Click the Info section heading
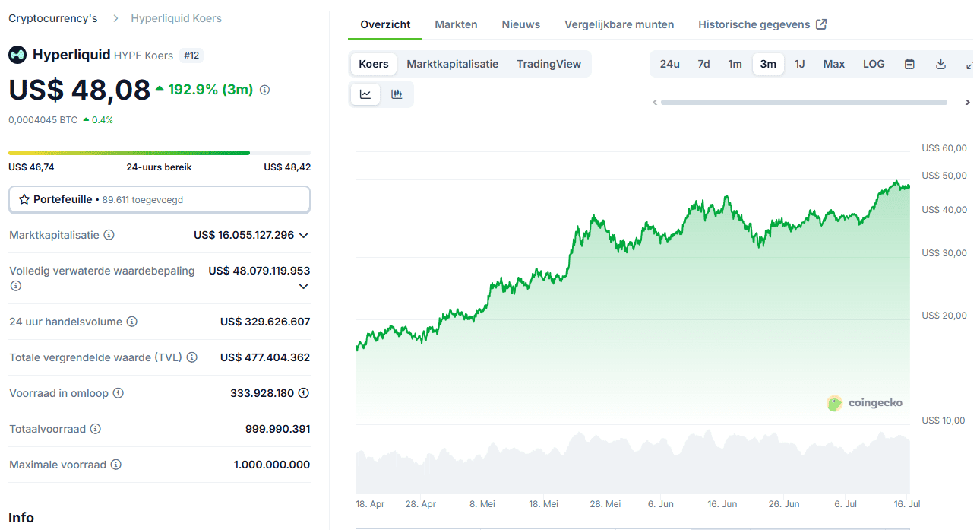The height and width of the screenshot is (530, 980). click(21, 518)
